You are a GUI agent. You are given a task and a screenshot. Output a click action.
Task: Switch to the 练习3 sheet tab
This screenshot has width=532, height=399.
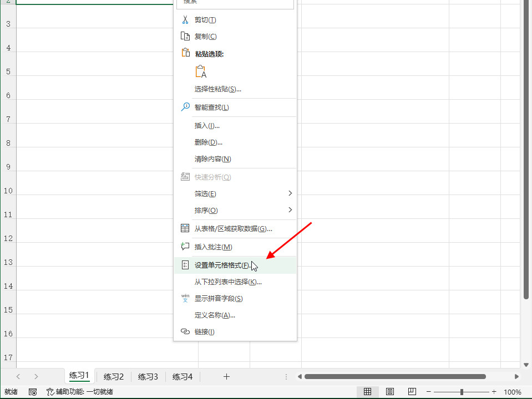[x=148, y=377]
